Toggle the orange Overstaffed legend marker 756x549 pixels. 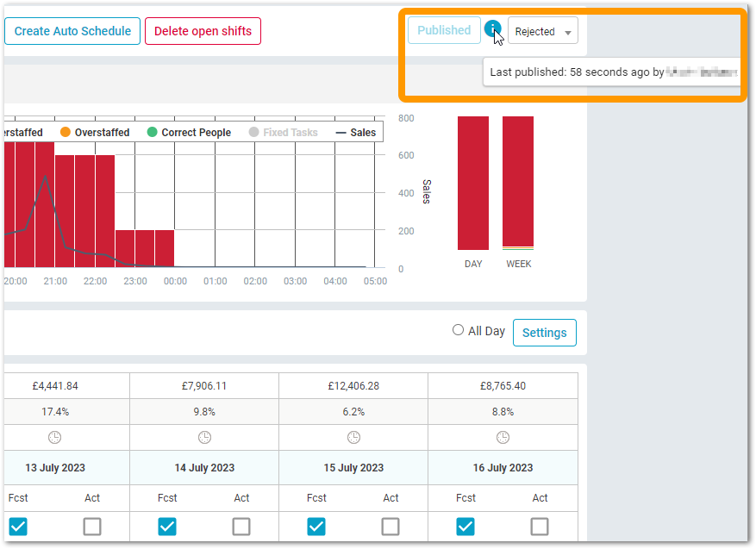point(65,133)
